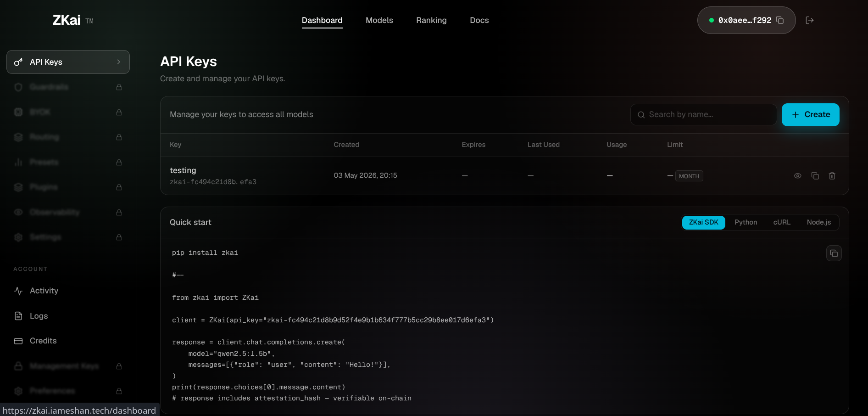Open the API Keys sidebar item
This screenshot has height=416, width=868.
[x=68, y=62]
